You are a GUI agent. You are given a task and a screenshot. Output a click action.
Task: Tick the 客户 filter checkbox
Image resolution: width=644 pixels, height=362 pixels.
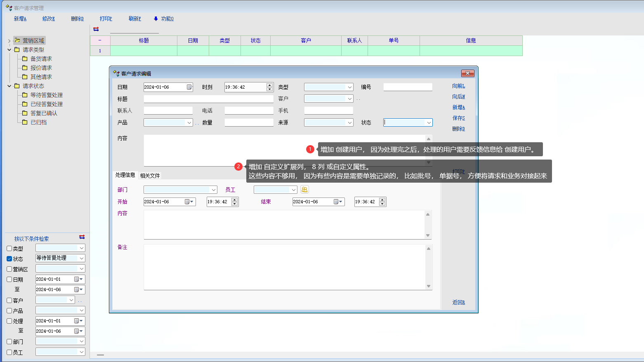[9, 301]
